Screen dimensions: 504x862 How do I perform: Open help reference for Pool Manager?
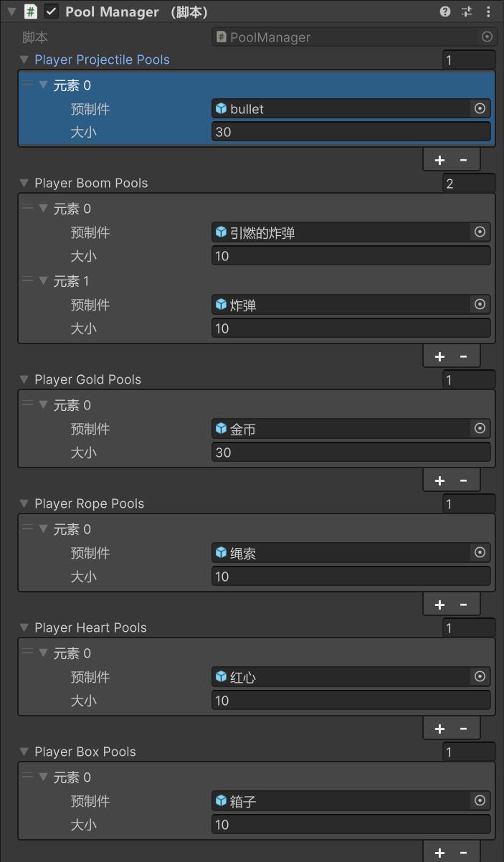[x=445, y=11]
